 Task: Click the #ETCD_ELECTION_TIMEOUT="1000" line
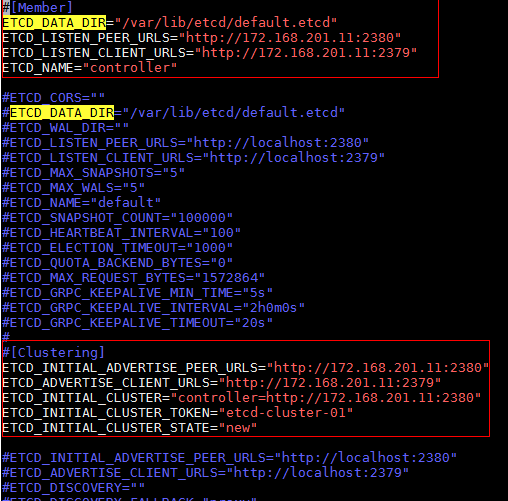(117, 248)
